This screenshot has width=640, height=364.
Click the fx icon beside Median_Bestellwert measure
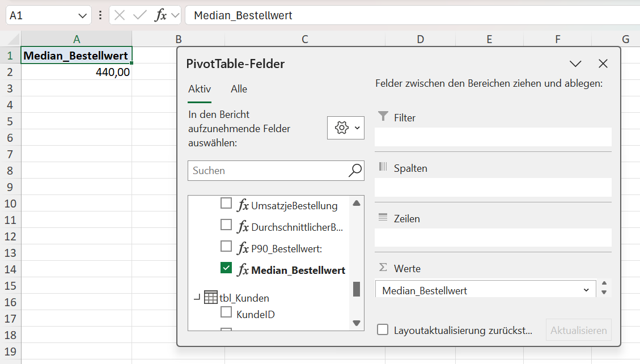click(243, 270)
